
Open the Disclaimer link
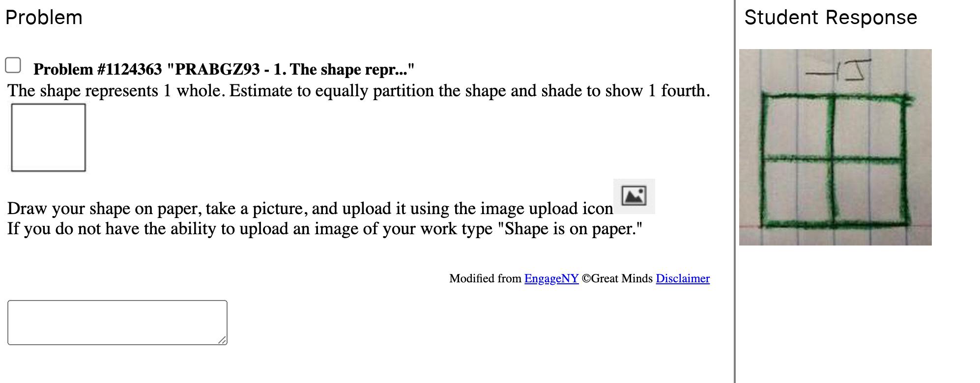click(682, 278)
